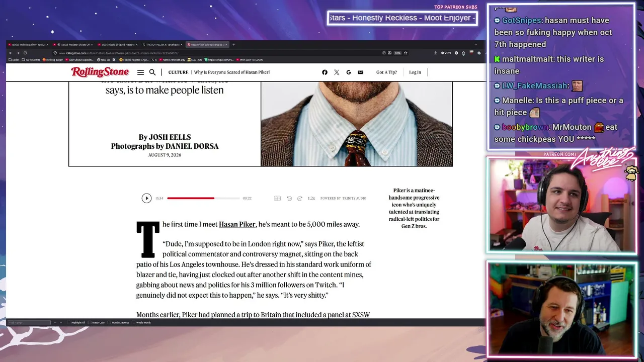Switch to the Midwest Safety YouTube tab
644x362 pixels.
click(x=28, y=45)
